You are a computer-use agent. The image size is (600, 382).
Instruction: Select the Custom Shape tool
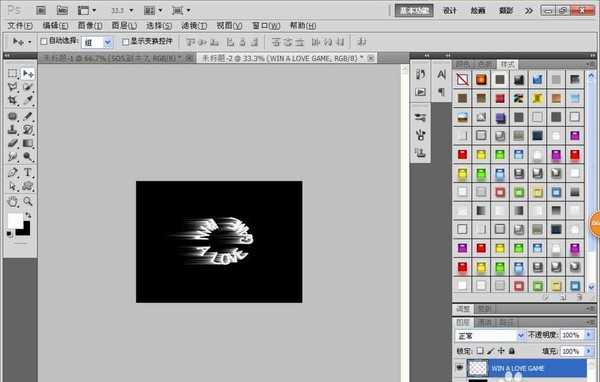(28, 186)
